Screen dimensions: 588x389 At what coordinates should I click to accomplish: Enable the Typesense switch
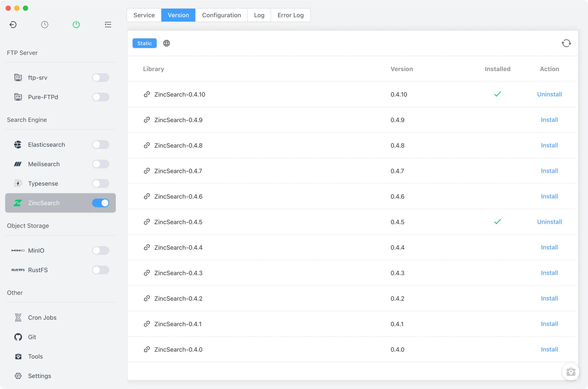(x=100, y=184)
